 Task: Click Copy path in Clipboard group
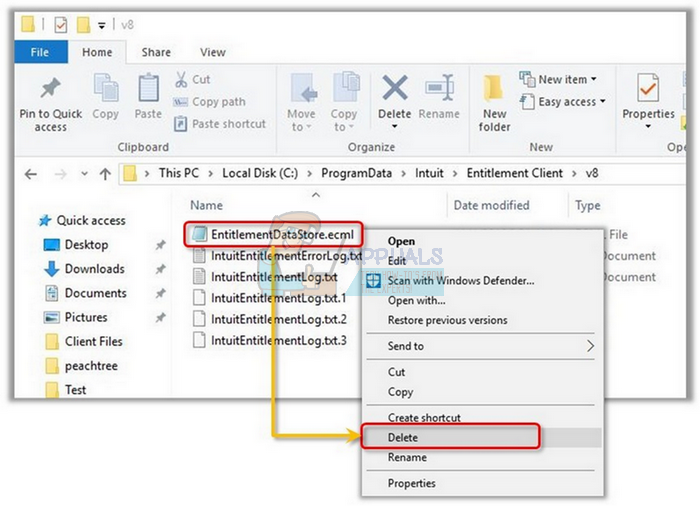coord(209,102)
